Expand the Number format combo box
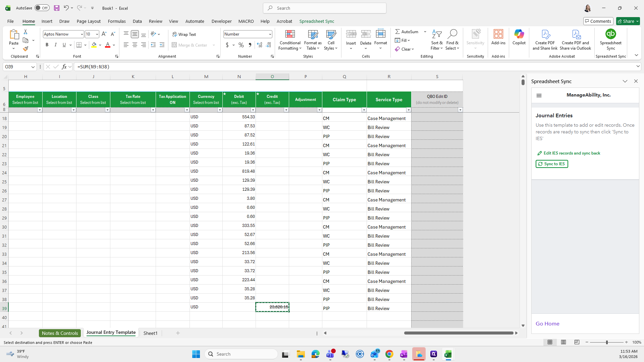The width and height of the screenshot is (644, 362). (x=270, y=34)
